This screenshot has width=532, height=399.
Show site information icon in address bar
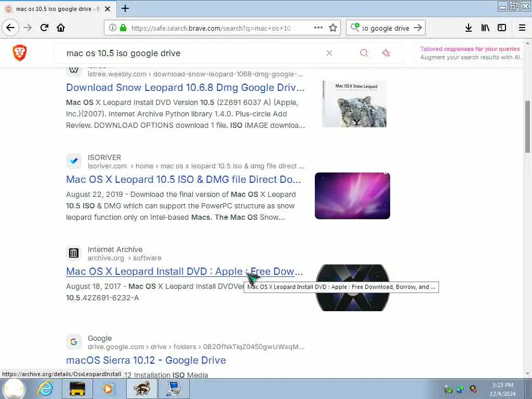(112, 28)
